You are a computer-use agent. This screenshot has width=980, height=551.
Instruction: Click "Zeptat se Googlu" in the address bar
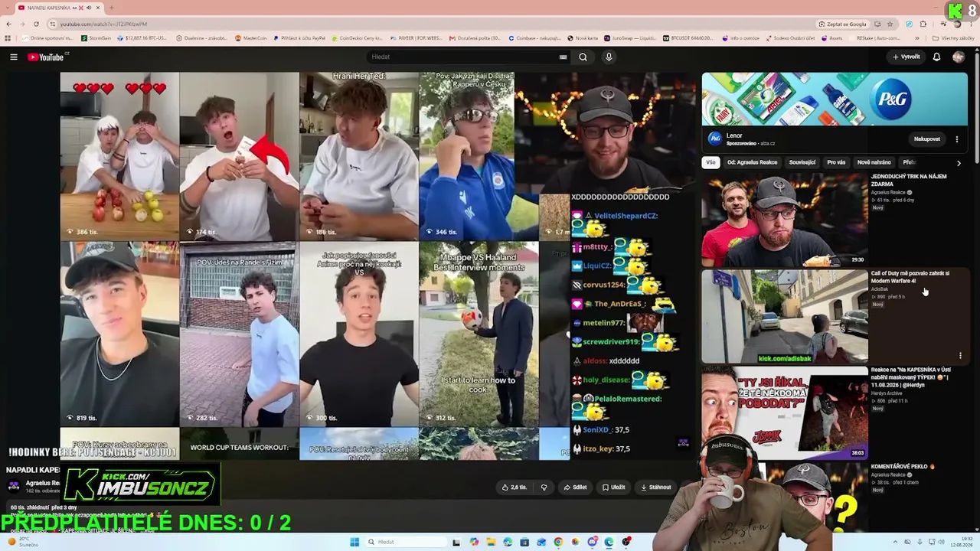(842, 24)
